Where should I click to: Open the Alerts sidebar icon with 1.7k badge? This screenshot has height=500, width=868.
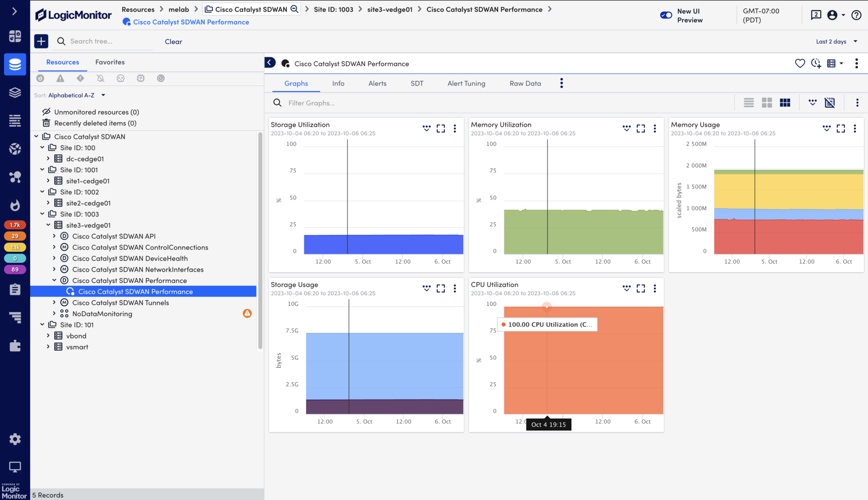point(15,225)
